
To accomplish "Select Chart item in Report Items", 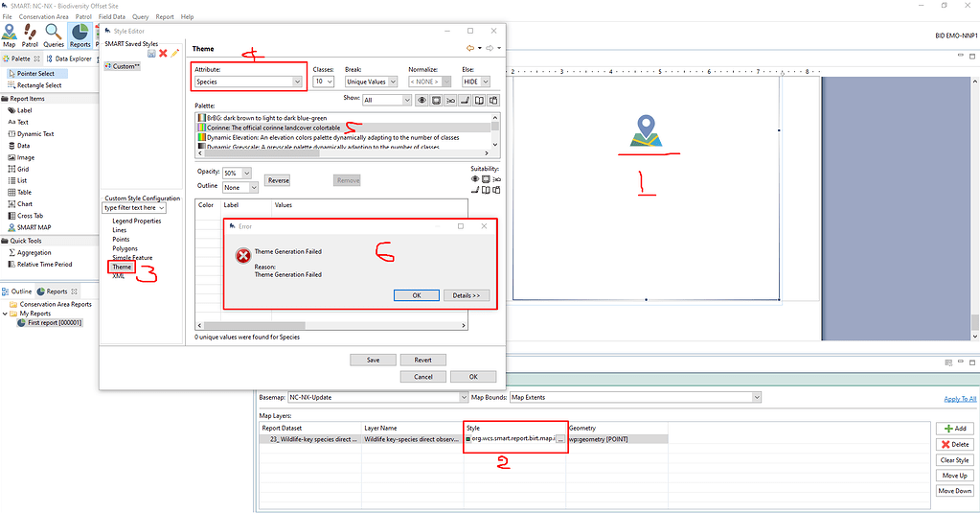I will tap(25, 204).
